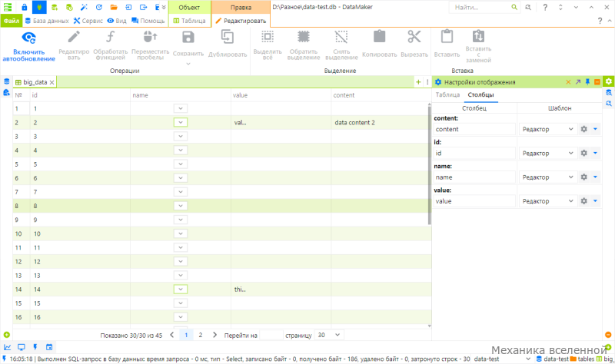Screen dimensions: 615x364
Task: Open gear settings for value column
Action: click(584, 201)
